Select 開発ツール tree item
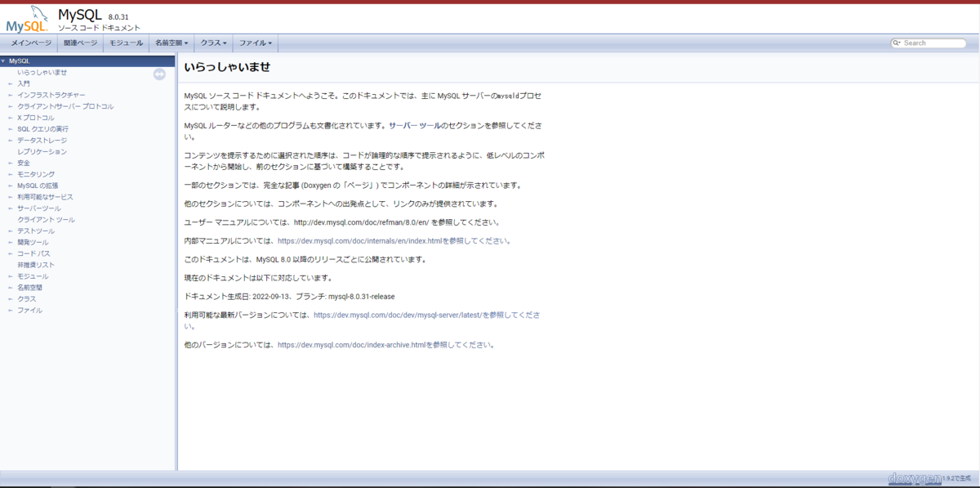Image resolution: width=980 pixels, height=488 pixels. pyautogui.click(x=33, y=243)
